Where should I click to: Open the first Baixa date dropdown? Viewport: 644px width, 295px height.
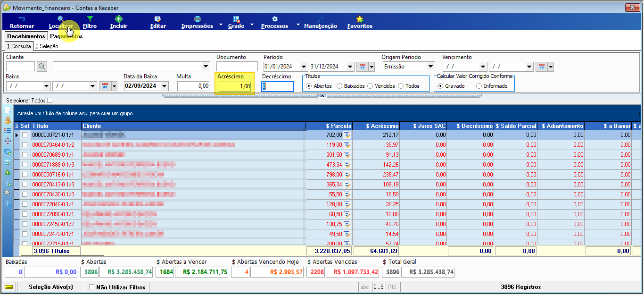point(46,86)
